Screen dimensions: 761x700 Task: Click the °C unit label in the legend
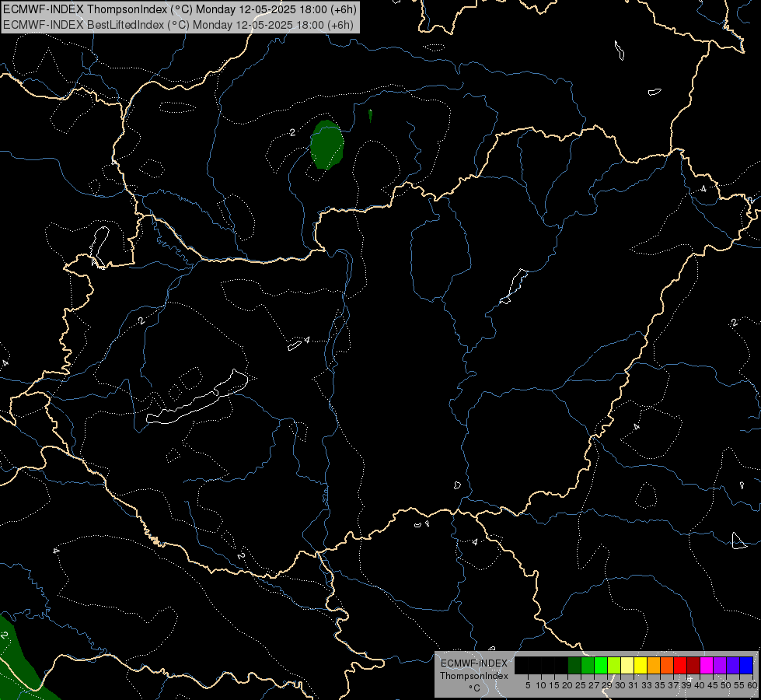point(475,688)
